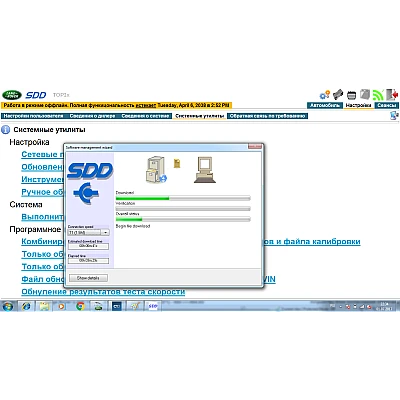Open the Сеансы tab
Screen dimensions: 400x400
pos(387,105)
